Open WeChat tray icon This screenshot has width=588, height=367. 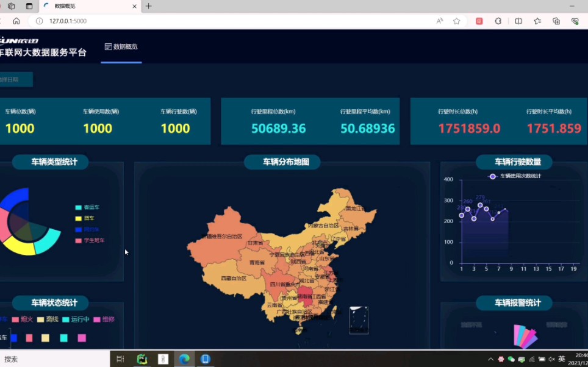tap(511, 359)
